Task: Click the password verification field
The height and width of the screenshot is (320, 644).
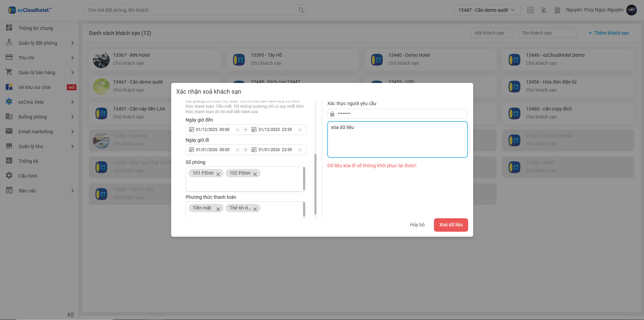Action: pos(399,113)
